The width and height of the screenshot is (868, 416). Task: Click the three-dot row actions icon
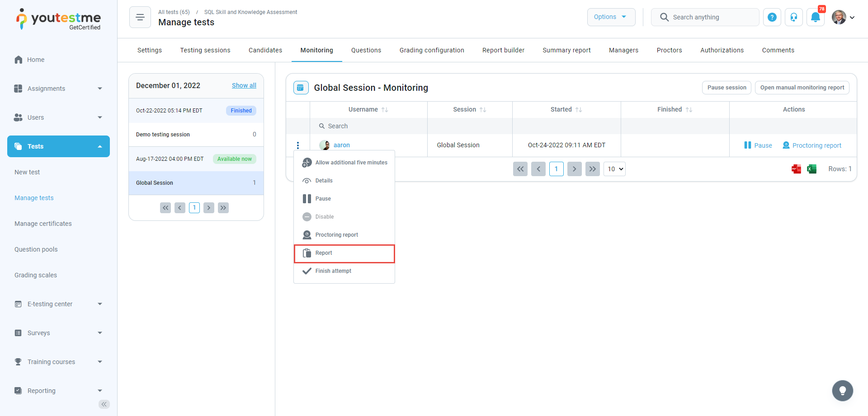(x=298, y=145)
